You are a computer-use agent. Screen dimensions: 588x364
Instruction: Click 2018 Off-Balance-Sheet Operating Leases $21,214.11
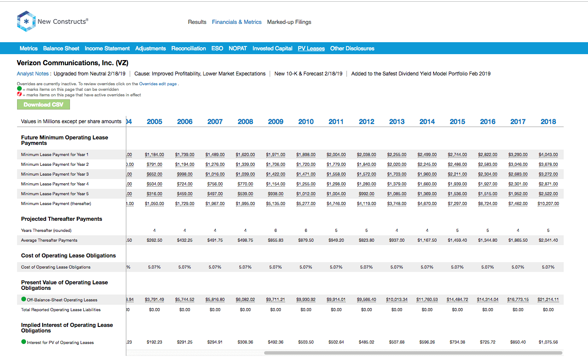click(x=548, y=300)
